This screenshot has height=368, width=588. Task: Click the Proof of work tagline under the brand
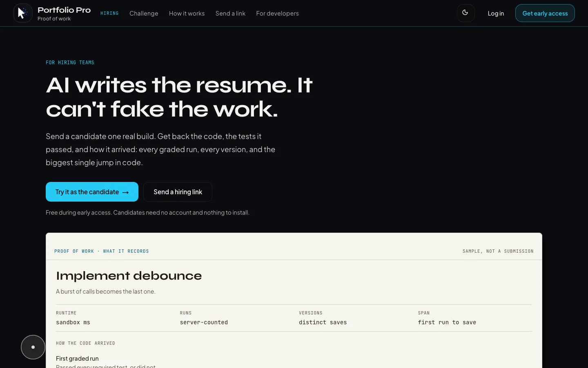tap(54, 19)
